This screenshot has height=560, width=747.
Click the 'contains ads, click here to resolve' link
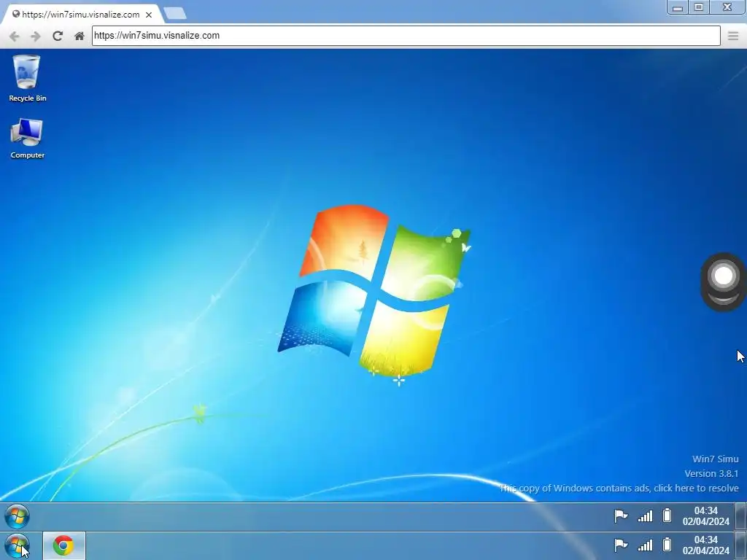(x=619, y=488)
